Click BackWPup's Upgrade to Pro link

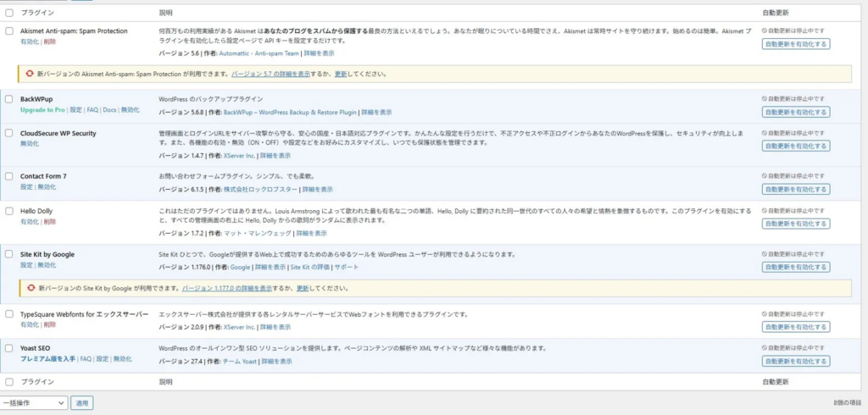(43, 110)
